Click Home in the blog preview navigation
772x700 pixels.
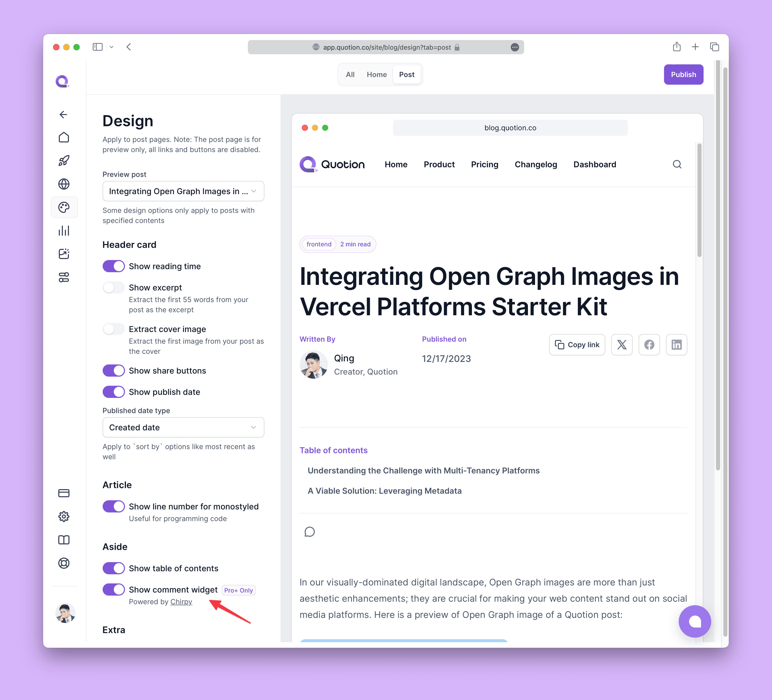click(x=396, y=164)
